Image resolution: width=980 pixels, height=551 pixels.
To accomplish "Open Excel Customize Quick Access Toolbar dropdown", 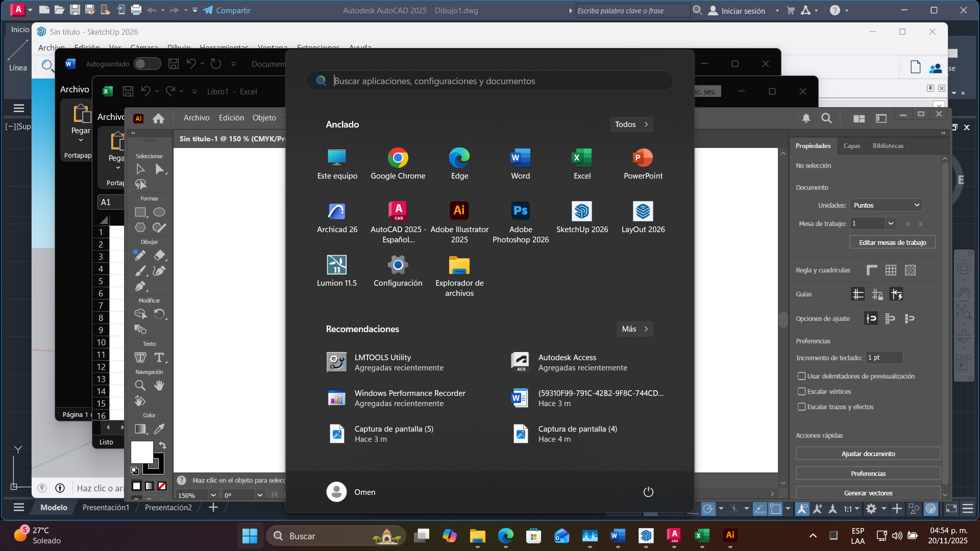I will [194, 92].
